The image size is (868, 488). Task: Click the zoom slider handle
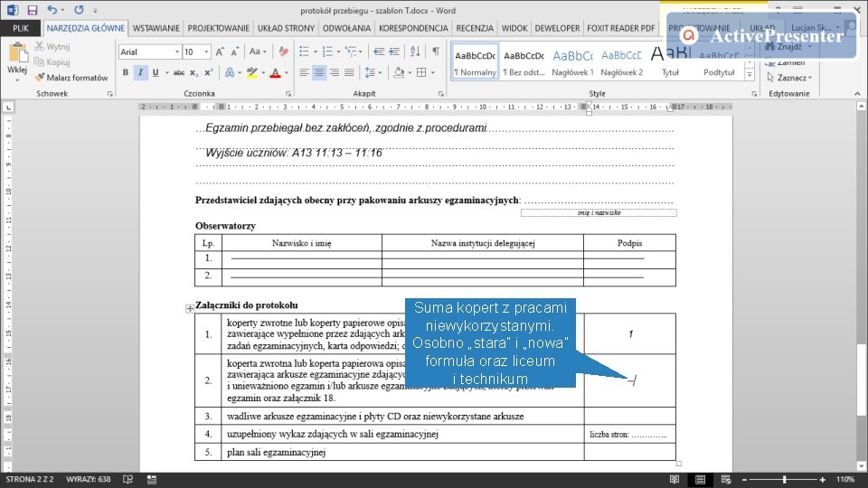(785, 479)
